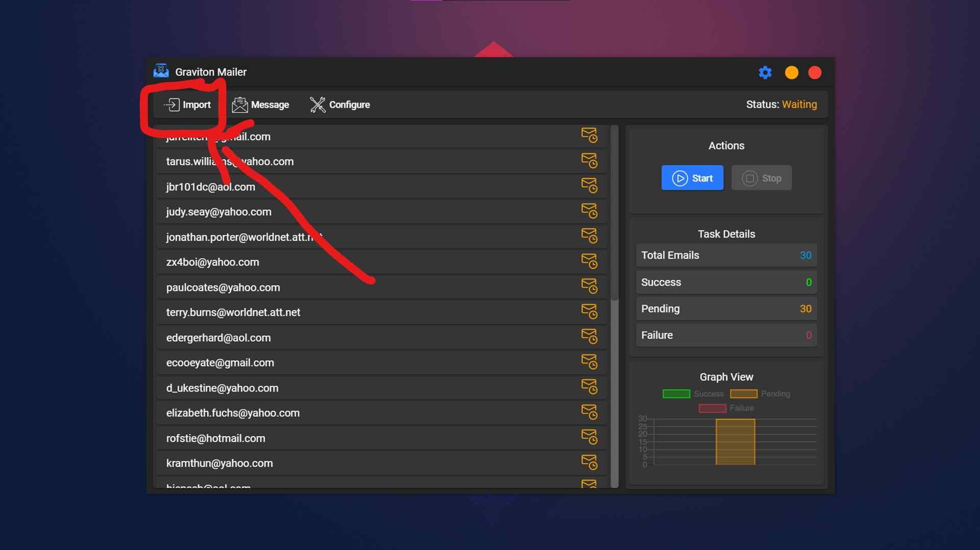The height and width of the screenshot is (550, 980).
Task: Select the rofstie@hotmail.com email row
Action: click(382, 438)
